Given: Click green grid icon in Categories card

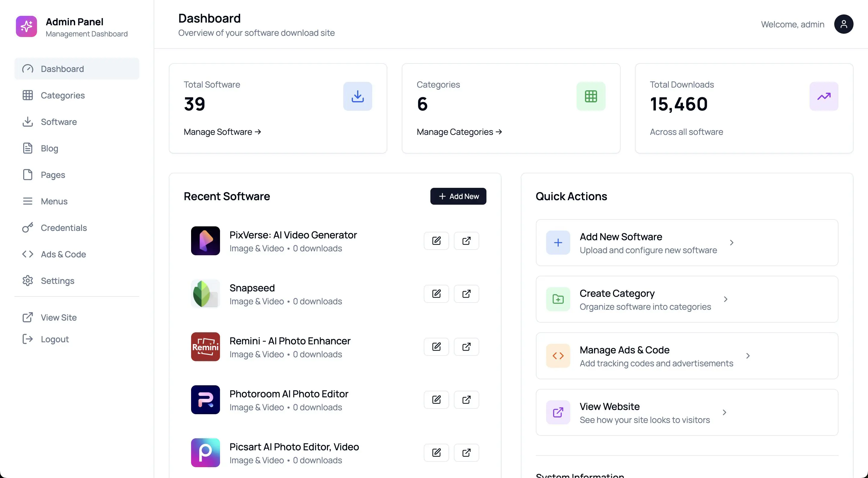Looking at the screenshot, I should [x=591, y=96].
